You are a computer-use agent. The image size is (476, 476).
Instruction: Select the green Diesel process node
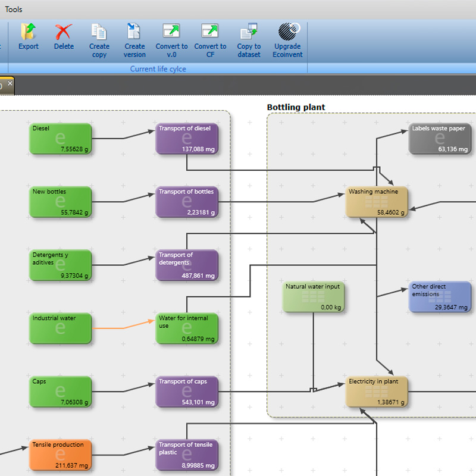pos(61,139)
